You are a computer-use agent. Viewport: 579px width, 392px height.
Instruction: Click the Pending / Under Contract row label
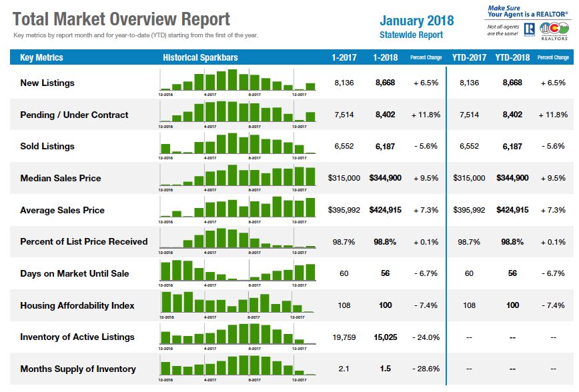(74, 115)
